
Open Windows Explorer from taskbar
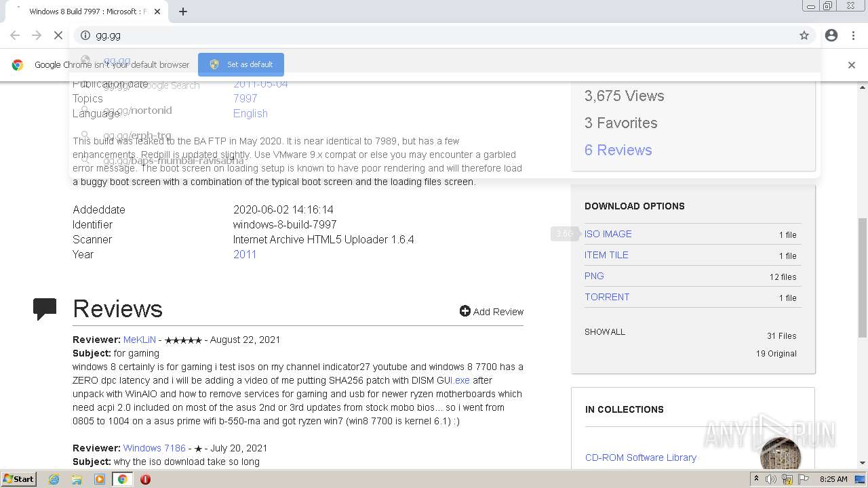tap(77, 479)
